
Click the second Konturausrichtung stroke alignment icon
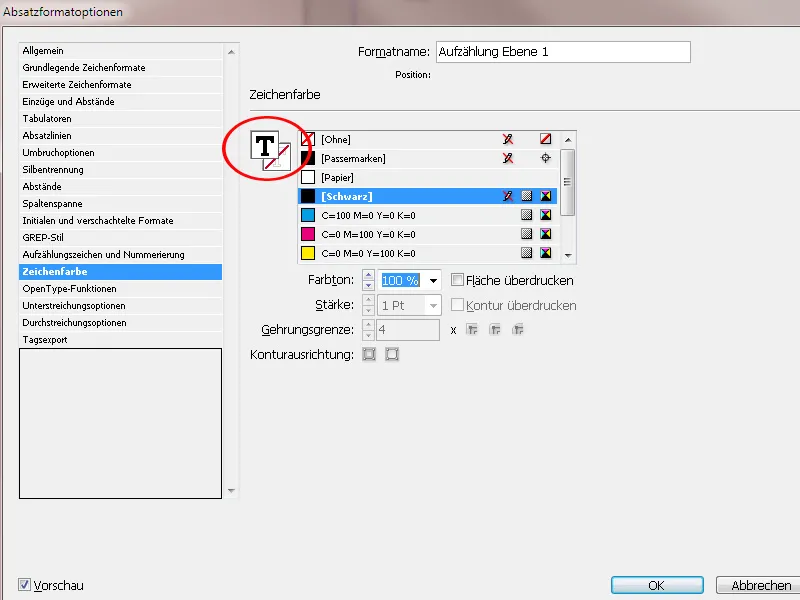[392, 353]
